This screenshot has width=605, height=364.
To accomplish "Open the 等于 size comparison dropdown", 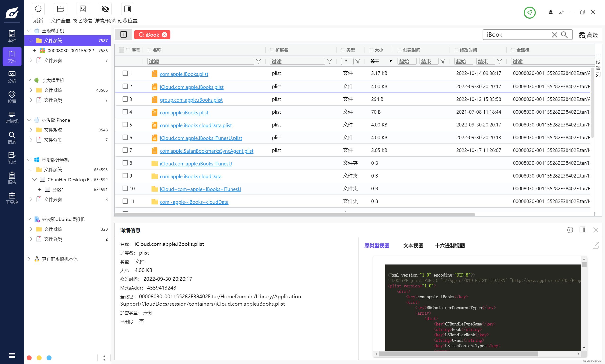I will click(x=381, y=61).
